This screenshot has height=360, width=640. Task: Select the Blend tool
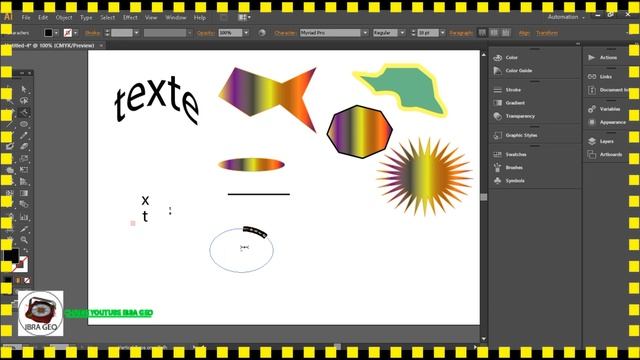click(x=24, y=204)
